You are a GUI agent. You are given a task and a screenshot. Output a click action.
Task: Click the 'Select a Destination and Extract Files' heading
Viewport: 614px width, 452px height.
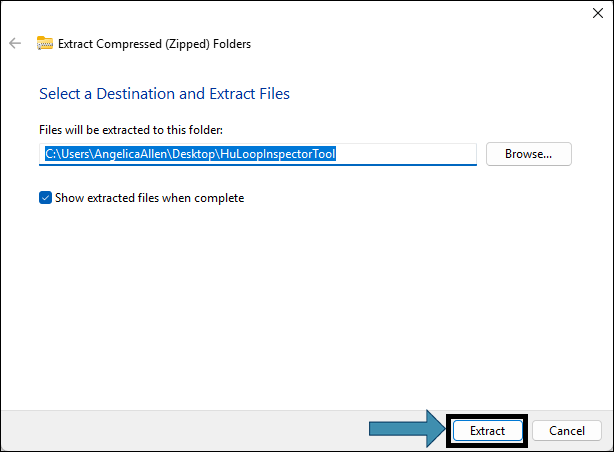coord(164,94)
